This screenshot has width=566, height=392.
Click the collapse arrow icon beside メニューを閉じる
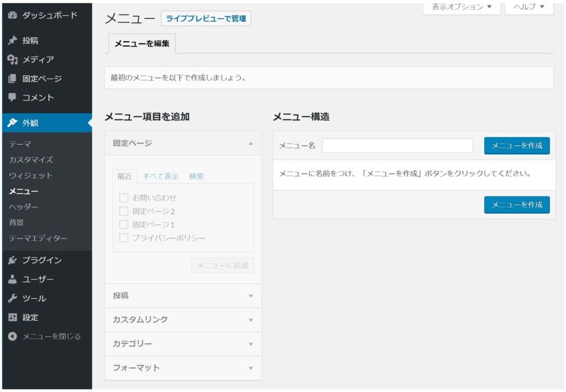[x=13, y=336]
